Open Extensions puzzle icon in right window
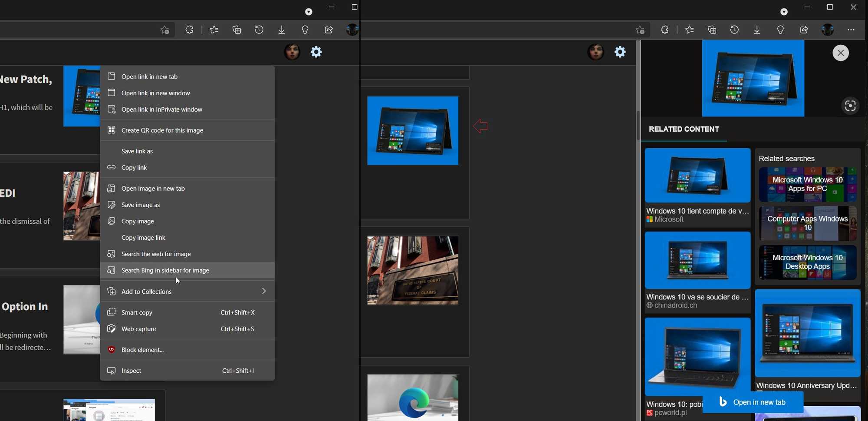868x421 pixels. point(665,30)
